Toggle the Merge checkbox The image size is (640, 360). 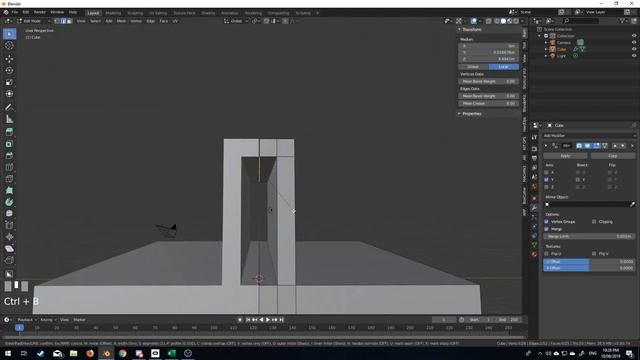click(547, 229)
